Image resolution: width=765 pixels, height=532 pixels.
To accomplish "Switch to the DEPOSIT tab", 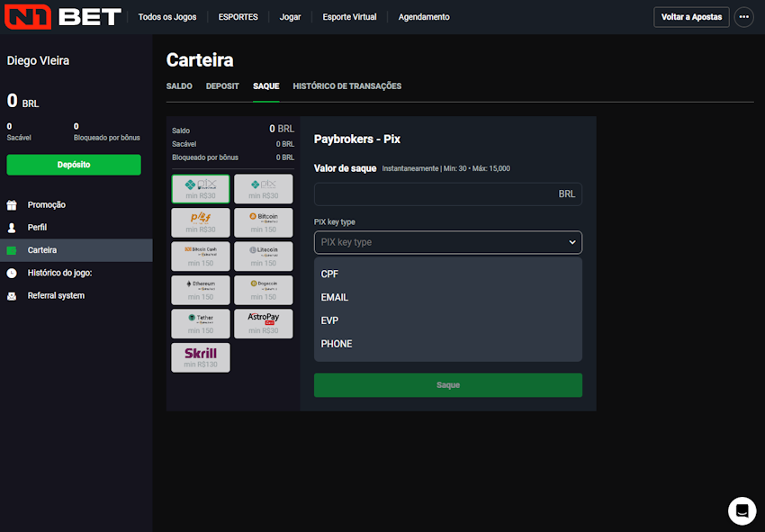I will point(222,86).
